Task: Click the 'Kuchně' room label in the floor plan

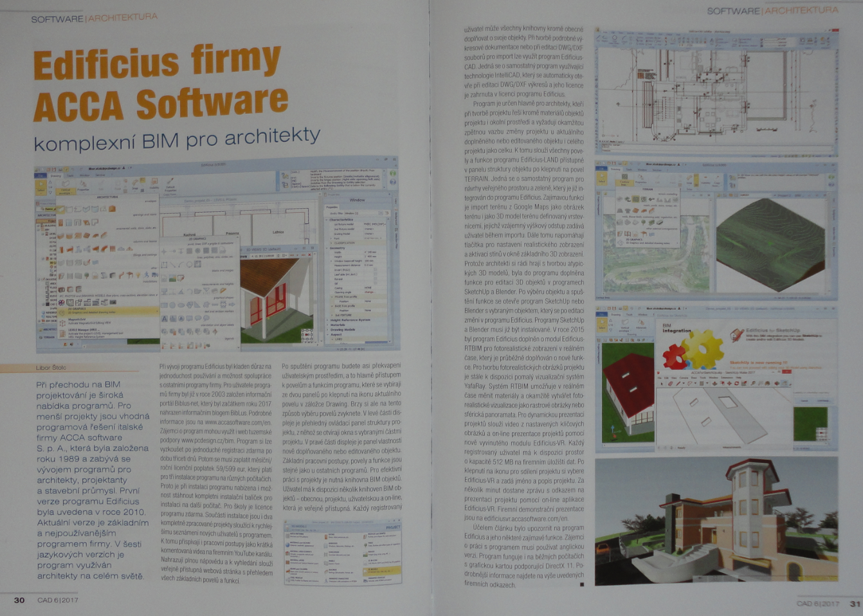Action: [x=190, y=235]
